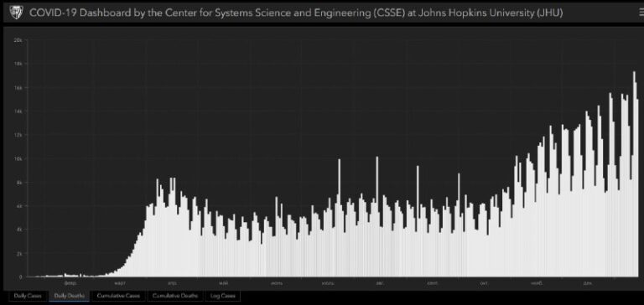Viewport: 644px width, 305px height.
Task: Click the 'июнь' month label on x-axis
Action: tap(276, 283)
